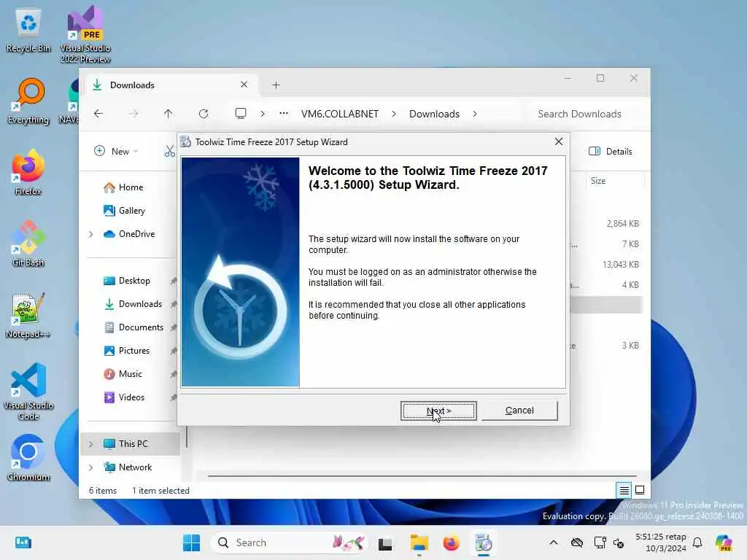Viewport: 747px width, 560px height.
Task: Open the Windows Start menu
Action: (x=192, y=542)
